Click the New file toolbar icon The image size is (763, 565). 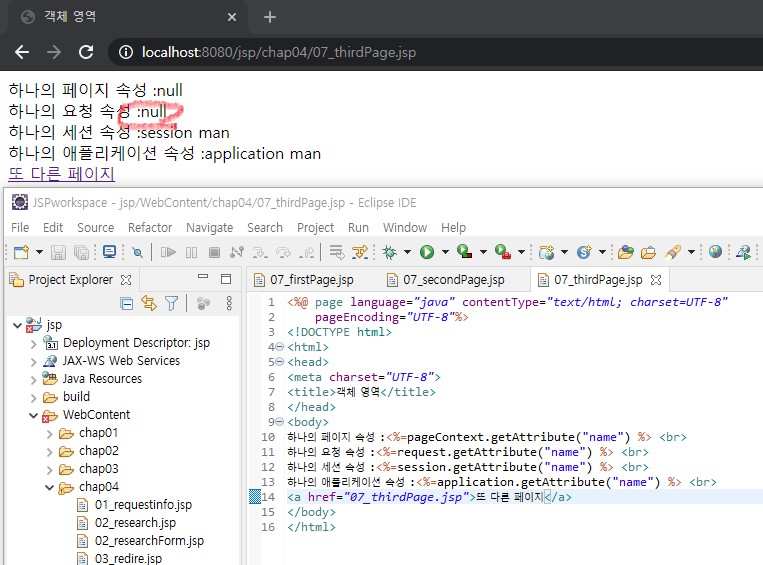pos(21,252)
